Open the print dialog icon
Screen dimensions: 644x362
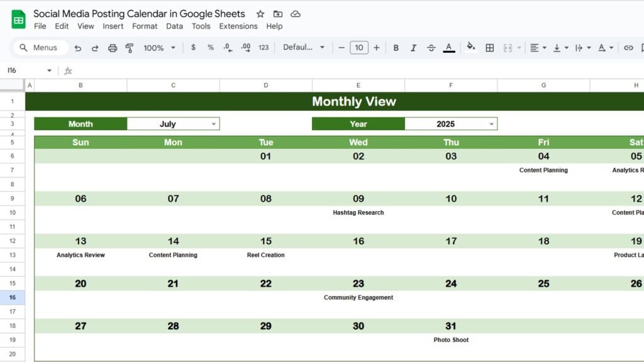(x=112, y=47)
